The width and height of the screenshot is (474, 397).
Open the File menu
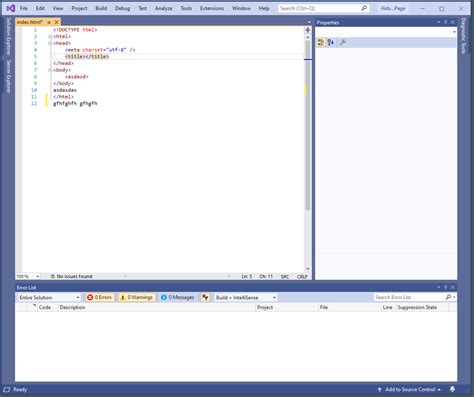click(24, 8)
